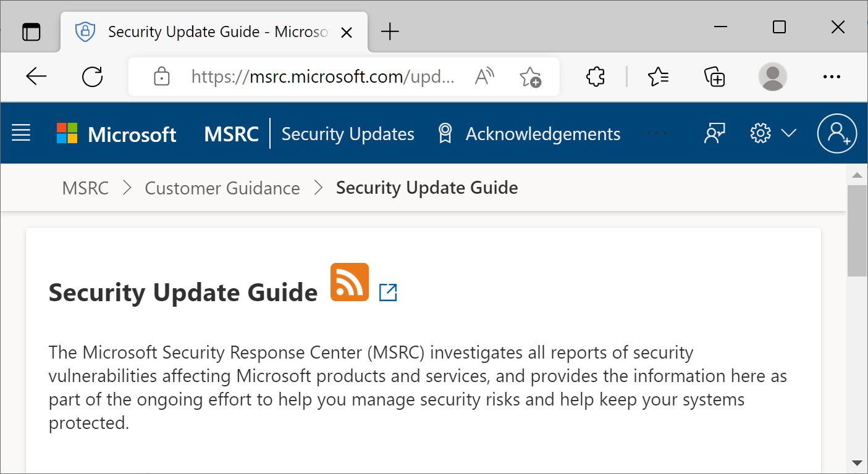Open the feedback icon in header
This screenshot has width=868, height=474.
point(714,133)
